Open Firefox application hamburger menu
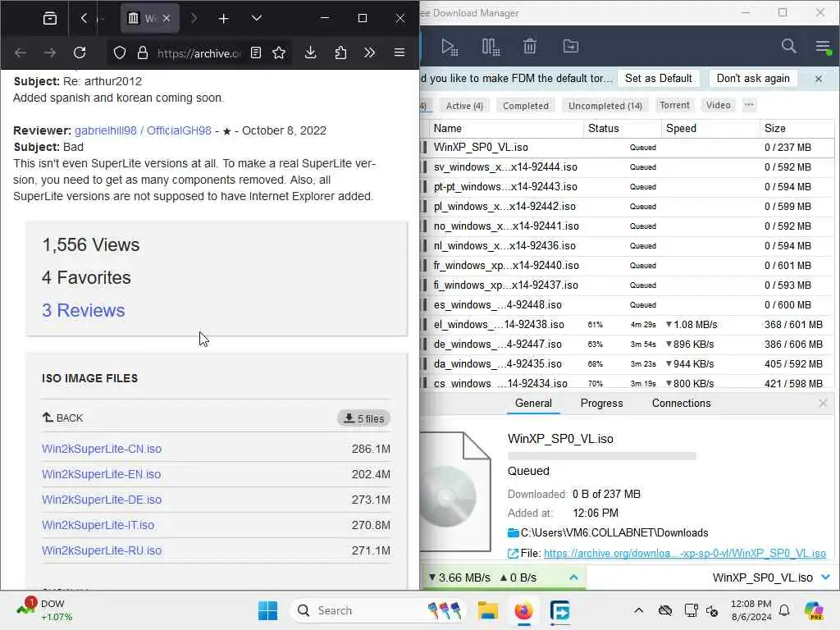The image size is (840, 630). point(399,52)
